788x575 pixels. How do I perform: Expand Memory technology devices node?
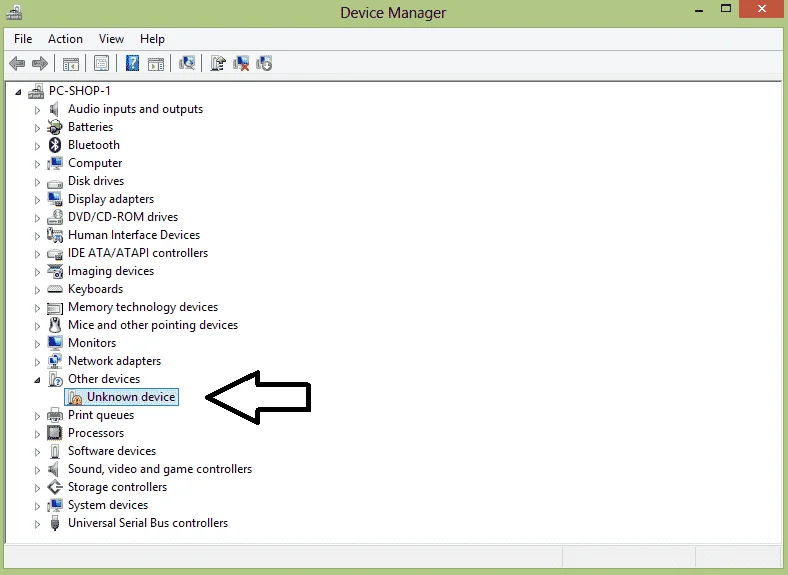point(37,308)
